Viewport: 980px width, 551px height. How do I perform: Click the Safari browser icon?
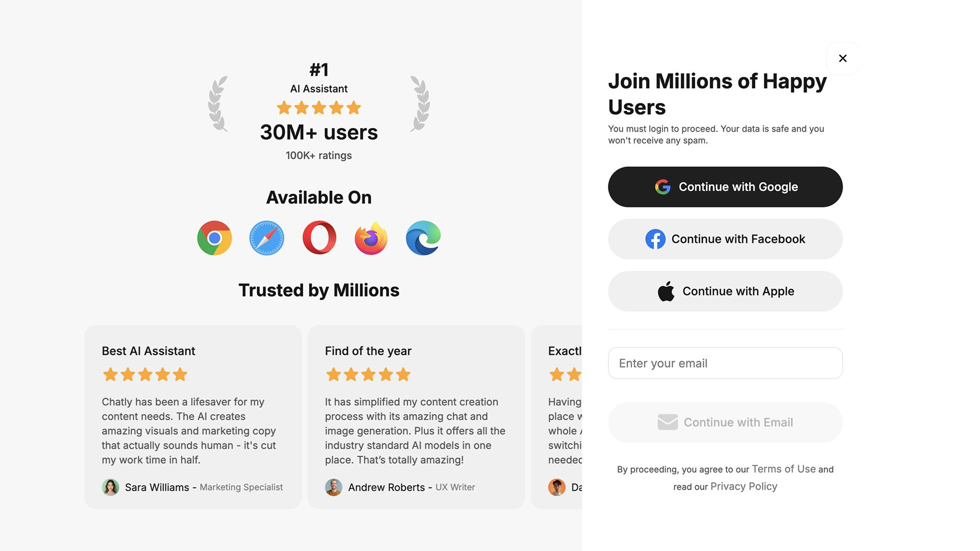(x=266, y=238)
